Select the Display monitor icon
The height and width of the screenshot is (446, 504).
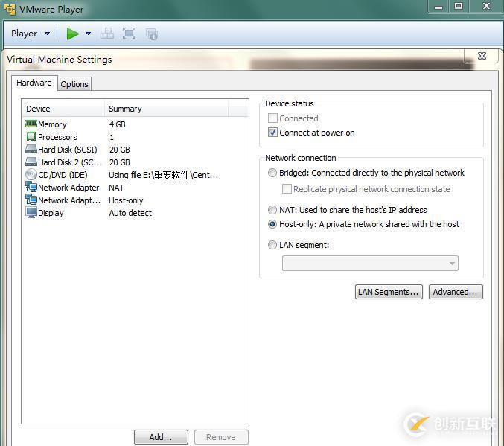(31, 212)
